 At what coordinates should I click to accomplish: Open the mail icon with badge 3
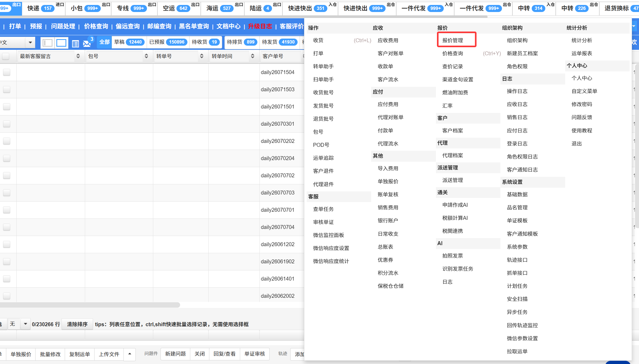tap(87, 43)
